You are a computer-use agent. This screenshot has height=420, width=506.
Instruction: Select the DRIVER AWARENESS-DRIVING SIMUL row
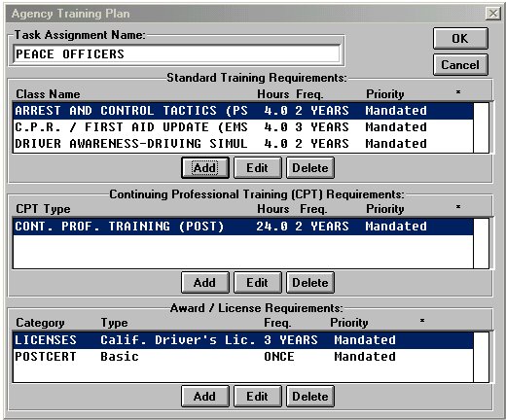click(x=243, y=144)
